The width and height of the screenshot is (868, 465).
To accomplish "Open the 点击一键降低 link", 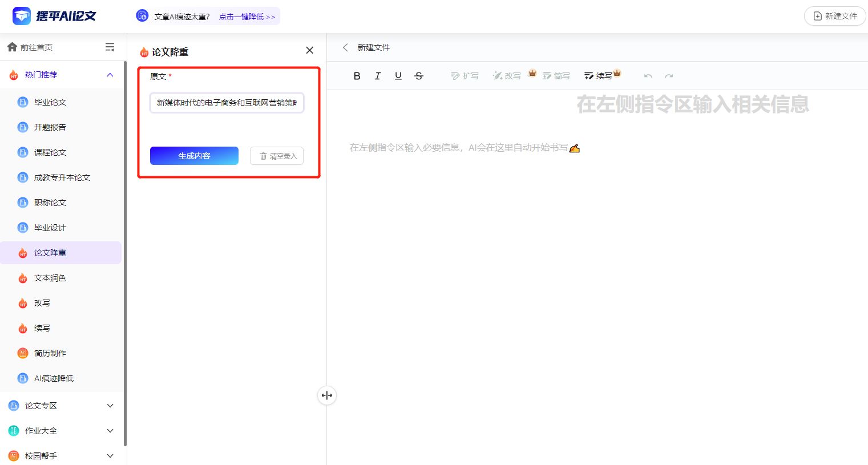I will tap(244, 17).
